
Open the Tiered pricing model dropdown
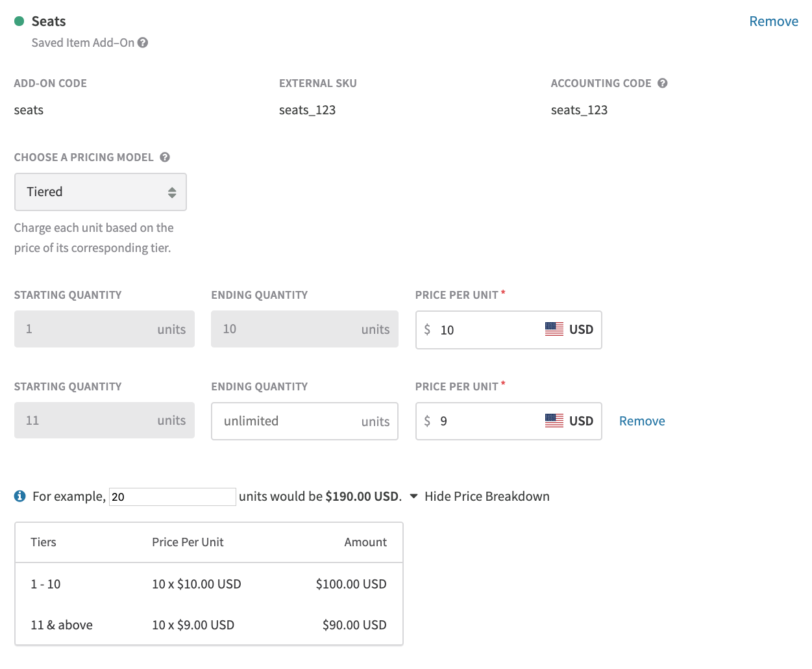101,192
